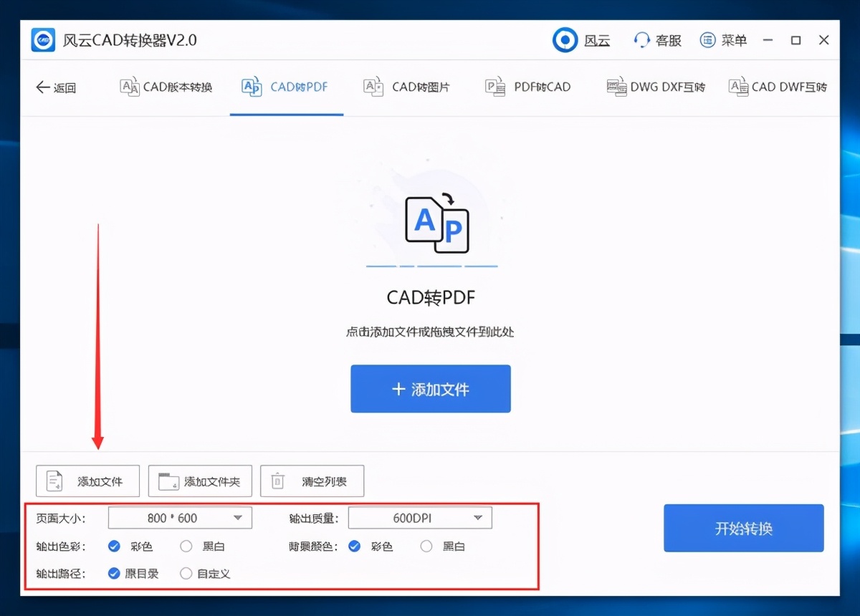The height and width of the screenshot is (616, 860).
Task: Open the 800 * 600 selection list
Action: click(x=179, y=517)
